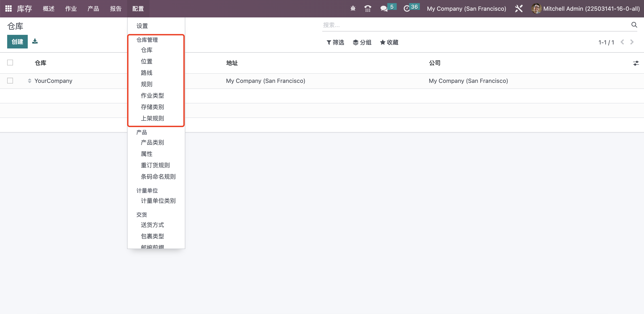Click the debug bug icon
The width and height of the screenshot is (644, 314).
[353, 8]
